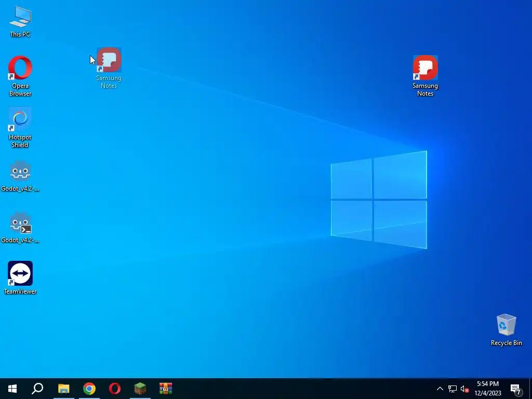Open the Minecraft grass block taskbar icon

[x=140, y=389]
